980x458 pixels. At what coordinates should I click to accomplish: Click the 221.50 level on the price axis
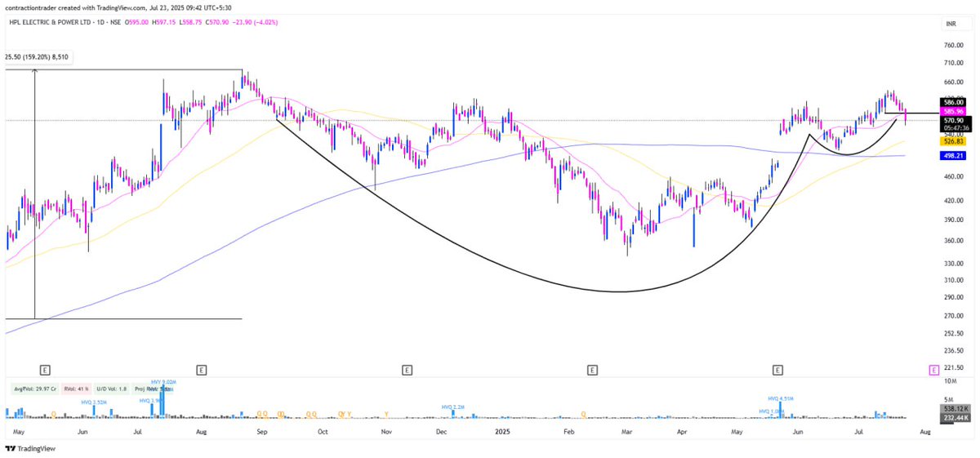point(954,367)
